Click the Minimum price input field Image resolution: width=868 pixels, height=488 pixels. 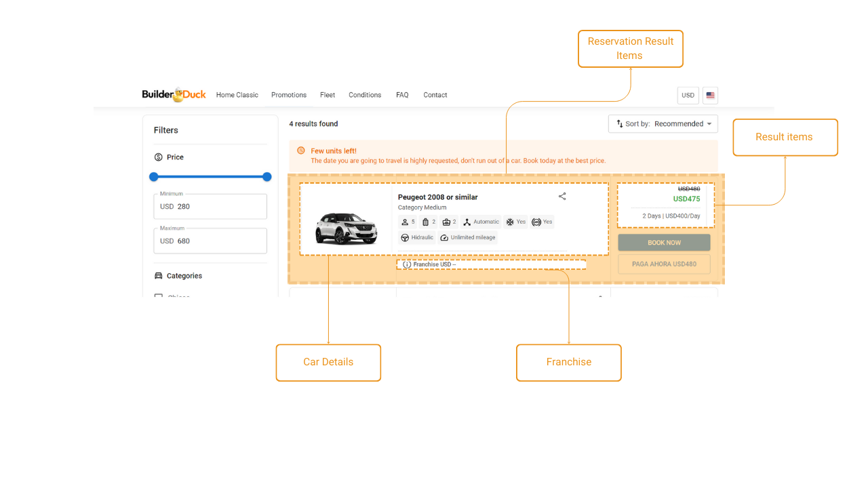click(210, 207)
